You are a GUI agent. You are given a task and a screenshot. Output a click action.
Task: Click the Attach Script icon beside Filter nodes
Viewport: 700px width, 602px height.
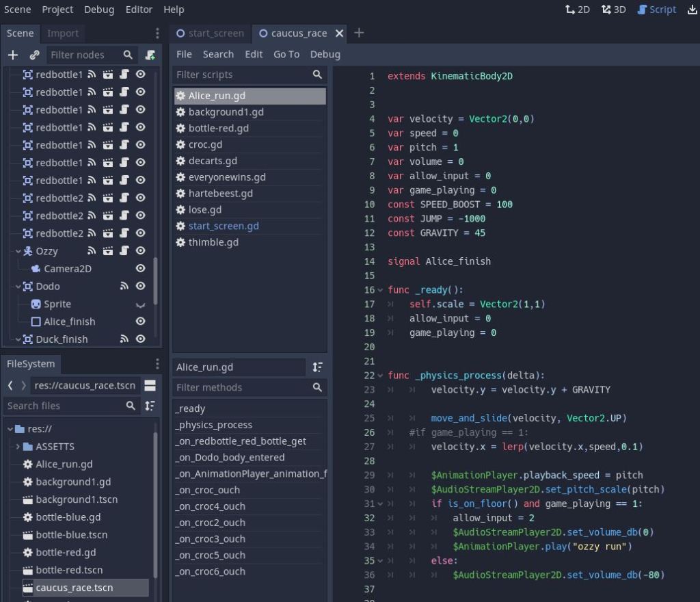150,55
